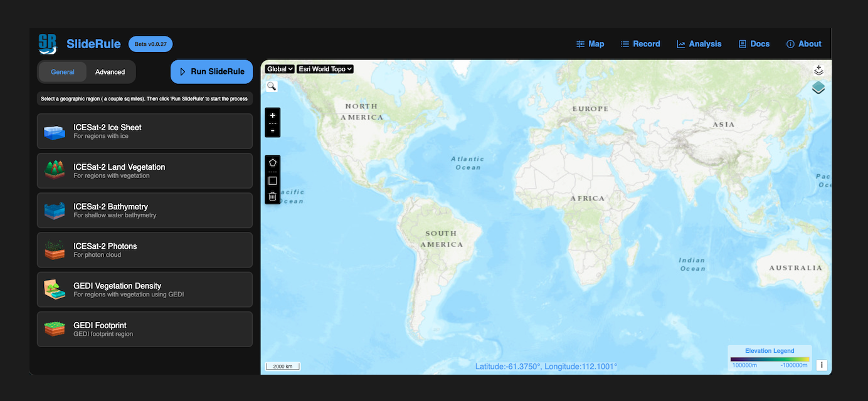Click the -100000m legend value
868x401 pixels.
(x=794, y=365)
